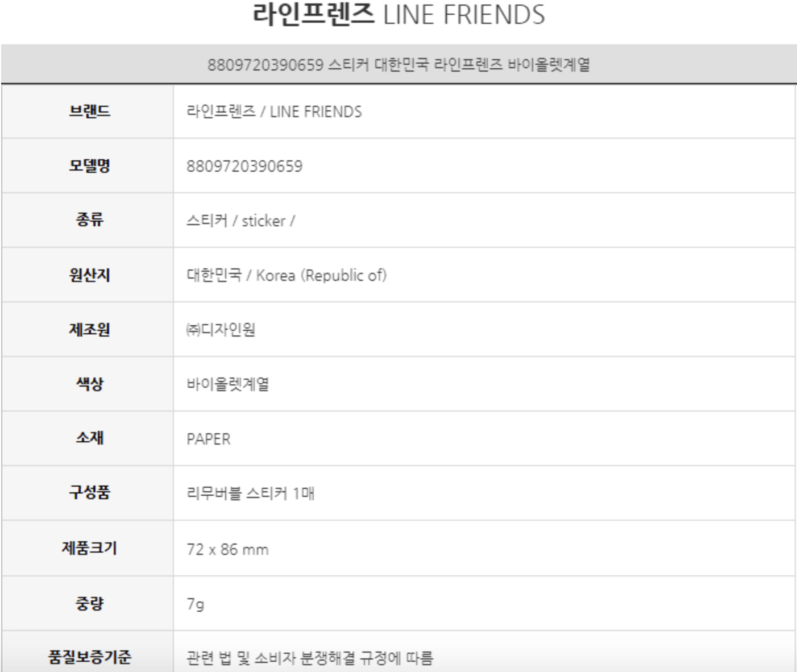Image resolution: width=797 pixels, height=672 pixels.
Task: Click the 품질보증기준 row label
Action: tap(89, 657)
